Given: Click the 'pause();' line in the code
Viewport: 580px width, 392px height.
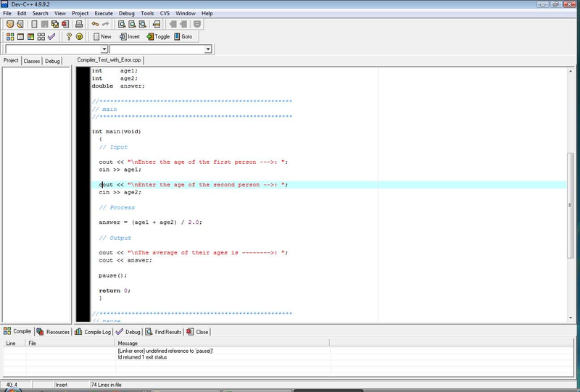Looking at the screenshot, I should (113, 275).
